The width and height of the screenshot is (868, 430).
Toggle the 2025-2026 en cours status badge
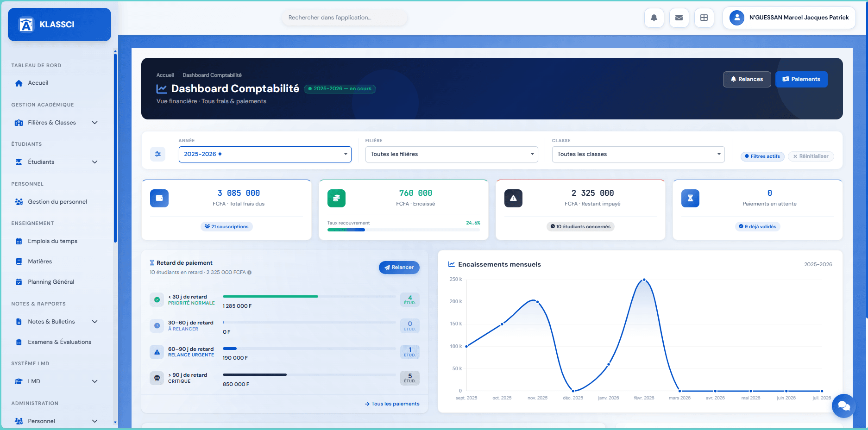(340, 88)
